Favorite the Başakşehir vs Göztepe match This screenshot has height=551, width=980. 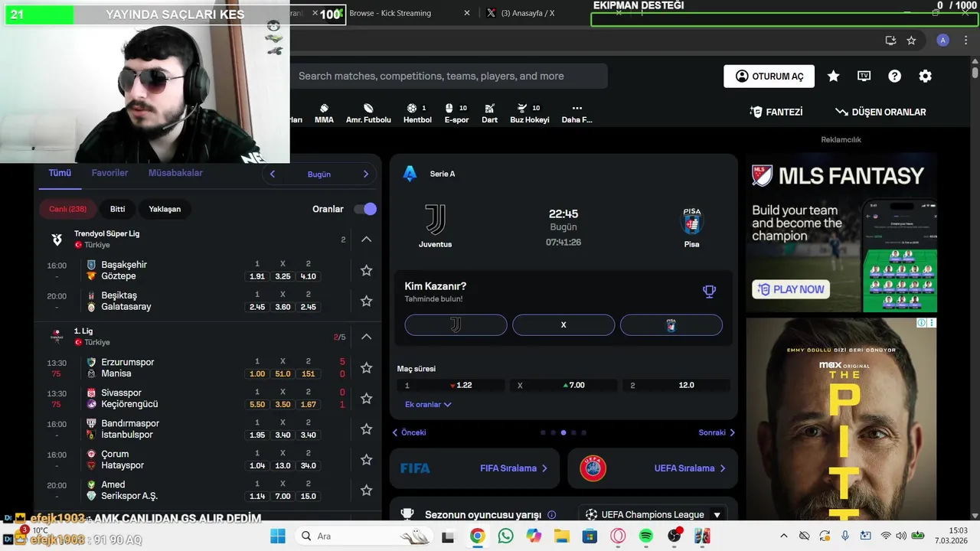[x=366, y=270]
